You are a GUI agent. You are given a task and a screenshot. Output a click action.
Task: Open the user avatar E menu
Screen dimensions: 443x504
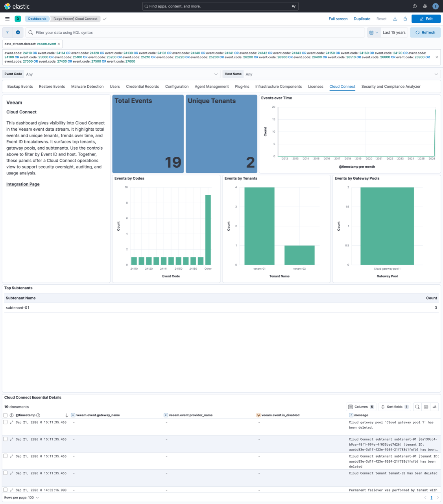(435, 6)
